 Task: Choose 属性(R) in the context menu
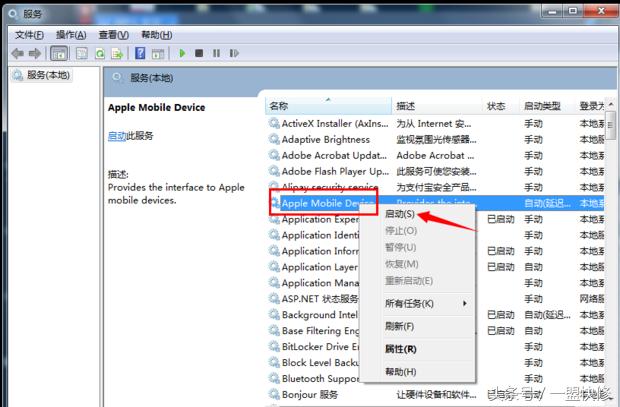click(401, 349)
